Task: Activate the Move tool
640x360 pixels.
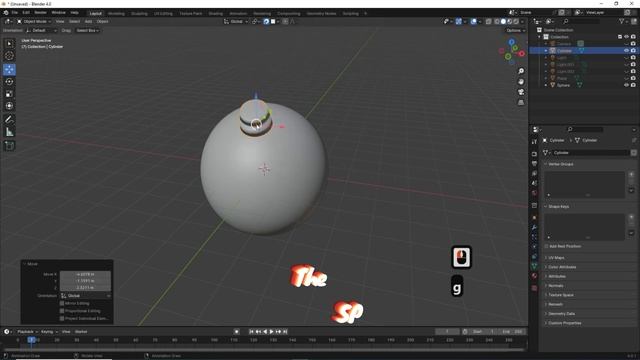Action: pos(9,69)
